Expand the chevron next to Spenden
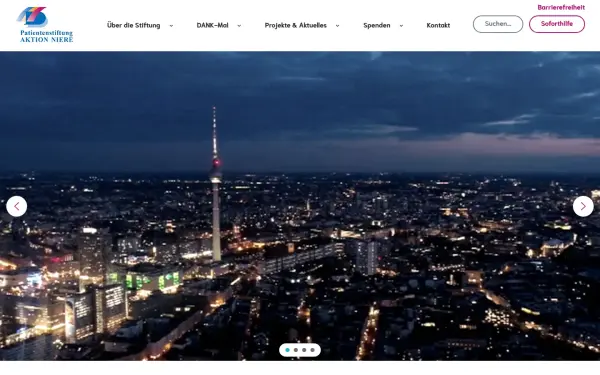This screenshot has width=600, height=375. (401, 26)
